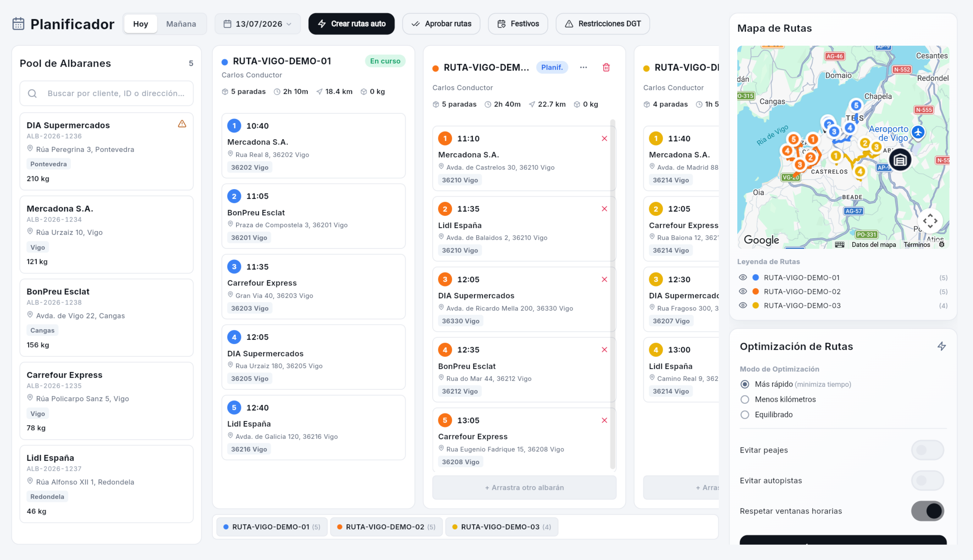The height and width of the screenshot is (560, 973).
Task: Click yellow map marker number 4
Action: (860, 172)
